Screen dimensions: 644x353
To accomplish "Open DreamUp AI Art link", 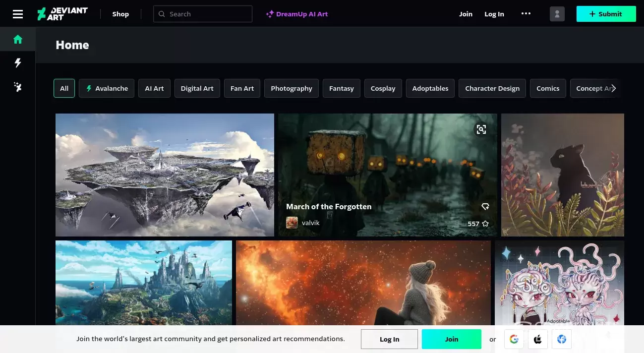I will (297, 14).
